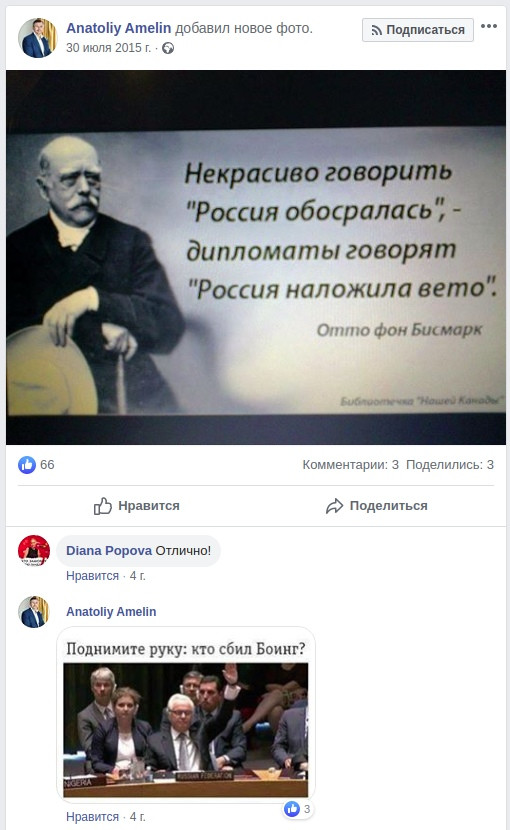Expand Комментарии: 3 comments list
510x830 pixels.
(x=350, y=465)
